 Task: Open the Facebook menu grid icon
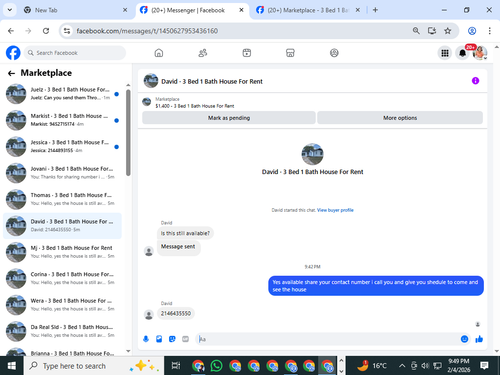pyautogui.click(x=445, y=53)
